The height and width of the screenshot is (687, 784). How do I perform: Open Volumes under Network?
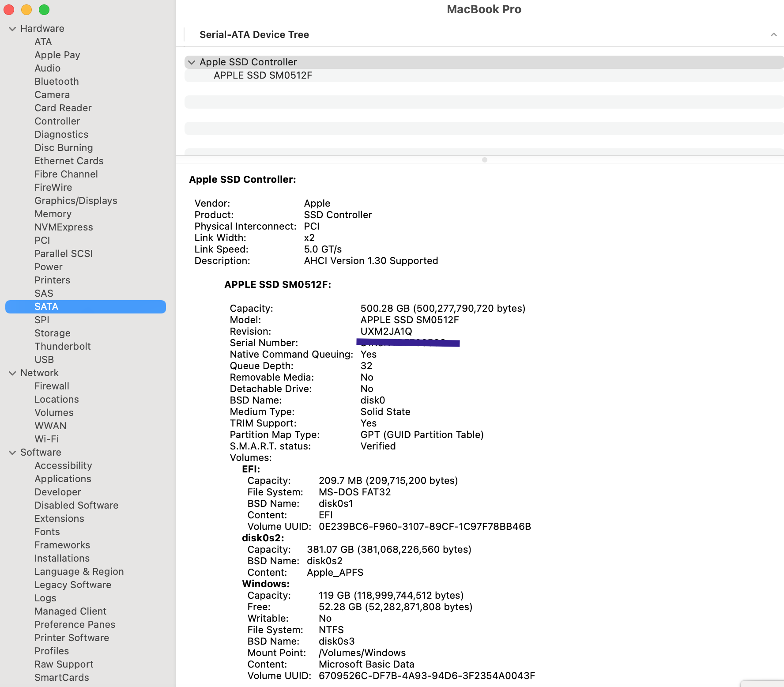(54, 413)
